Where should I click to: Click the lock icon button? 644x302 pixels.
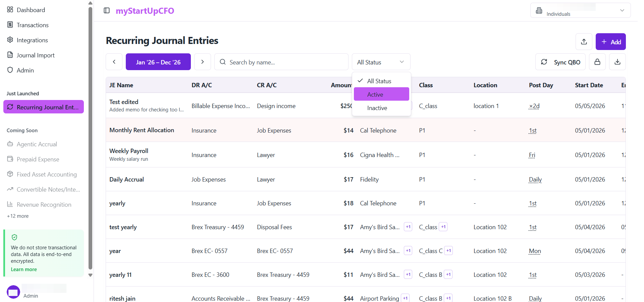tap(597, 62)
